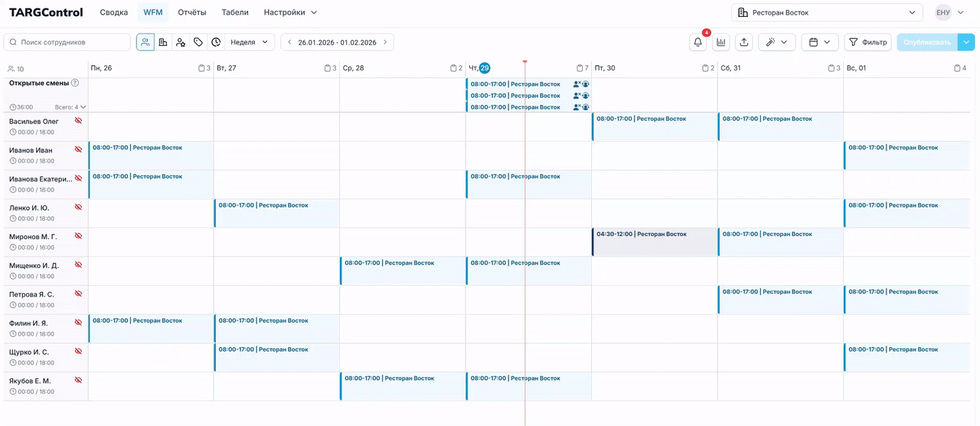Switch to the employees view icon

coord(145,42)
